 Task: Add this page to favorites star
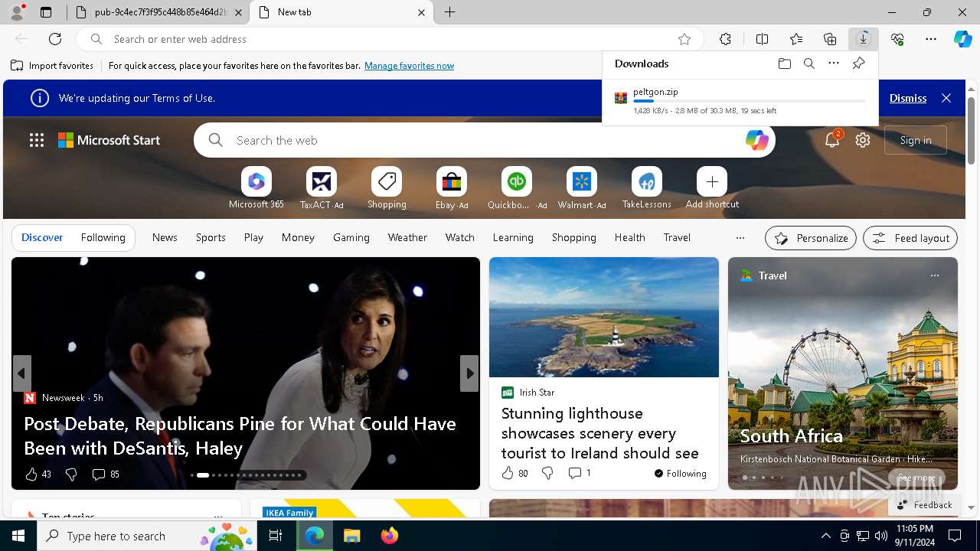(x=684, y=39)
